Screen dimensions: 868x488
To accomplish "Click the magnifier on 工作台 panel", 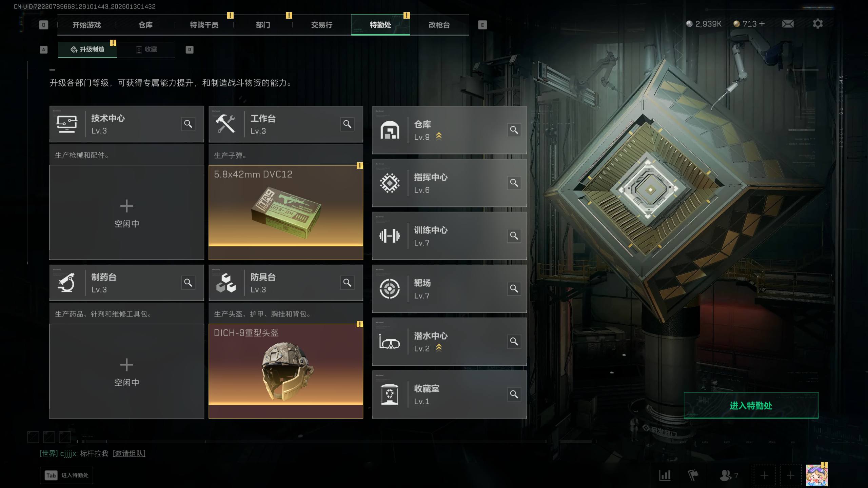I will [x=347, y=124].
